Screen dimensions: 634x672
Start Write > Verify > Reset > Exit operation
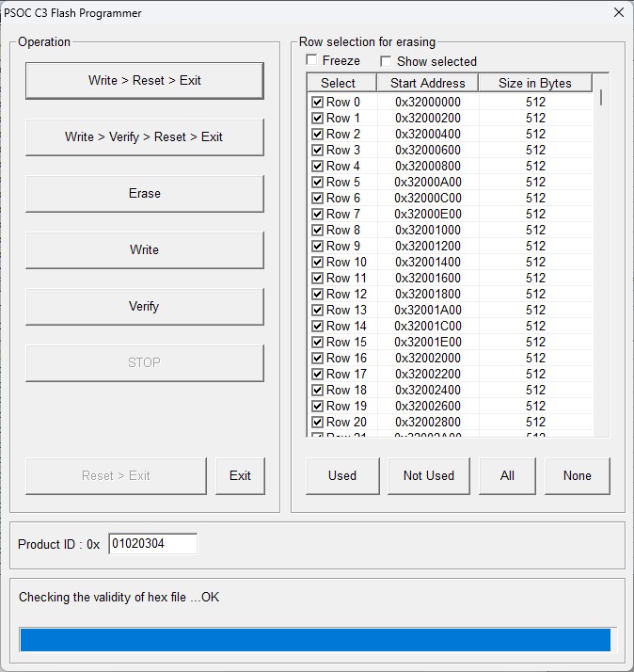[x=144, y=137]
